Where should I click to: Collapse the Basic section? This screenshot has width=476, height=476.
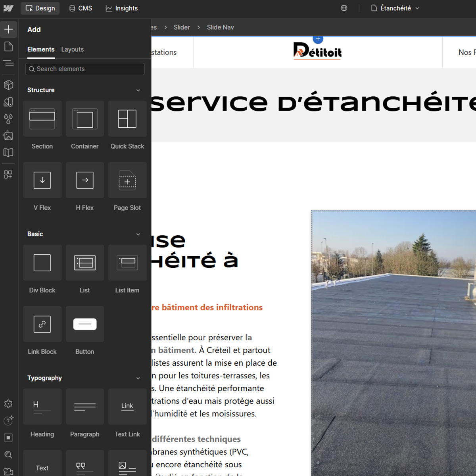point(138,234)
